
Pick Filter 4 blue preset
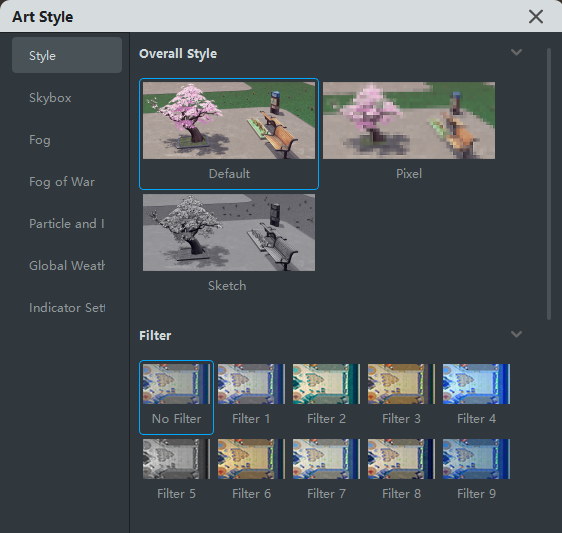pyautogui.click(x=476, y=384)
